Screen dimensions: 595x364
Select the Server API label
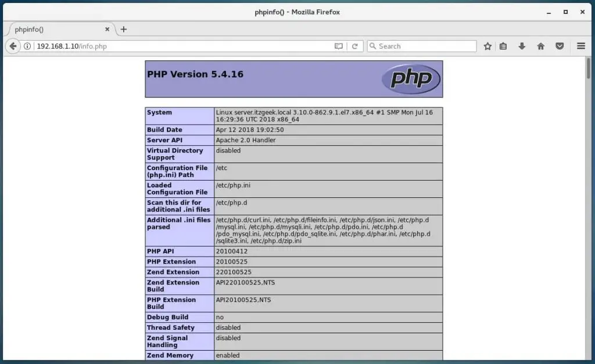[164, 140]
